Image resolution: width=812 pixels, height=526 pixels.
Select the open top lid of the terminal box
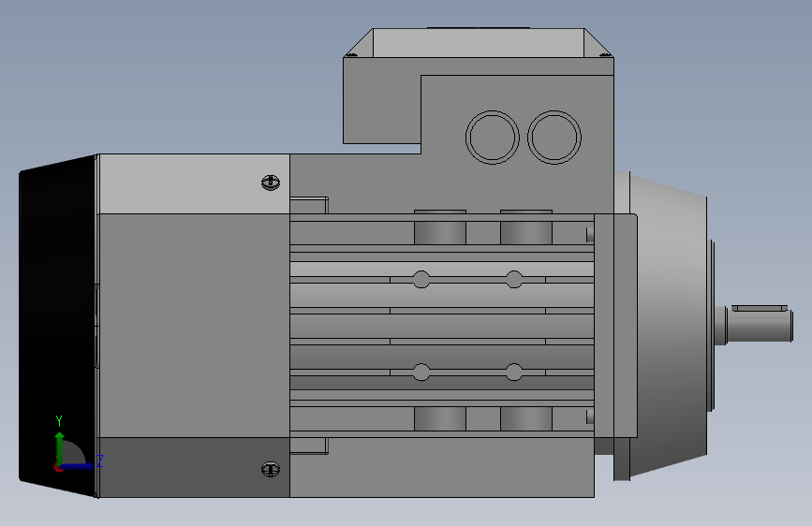[479, 42]
